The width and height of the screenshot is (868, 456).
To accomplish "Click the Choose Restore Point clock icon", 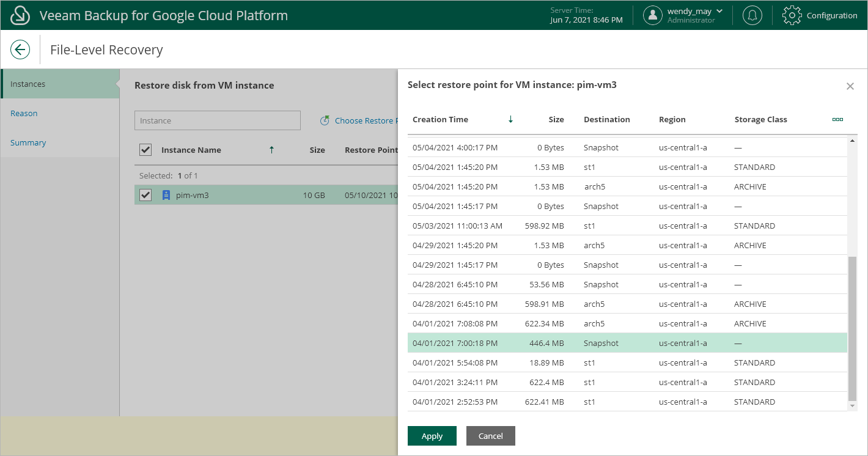I will pyautogui.click(x=325, y=120).
